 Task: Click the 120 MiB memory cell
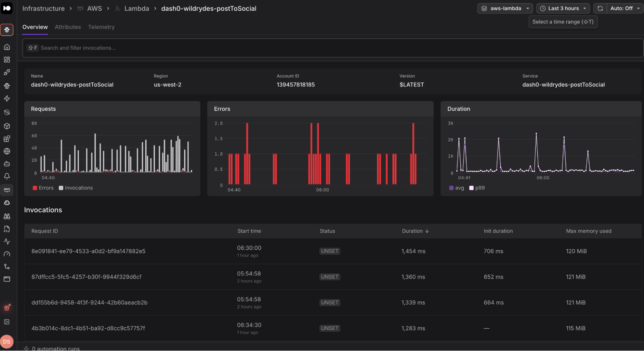click(x=576, y=251)
